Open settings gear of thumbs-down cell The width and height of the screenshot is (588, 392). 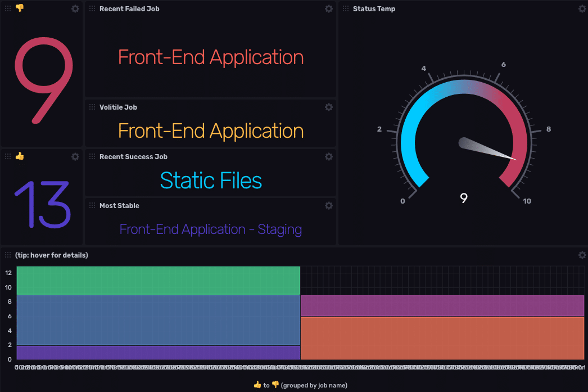pos(75,8)
